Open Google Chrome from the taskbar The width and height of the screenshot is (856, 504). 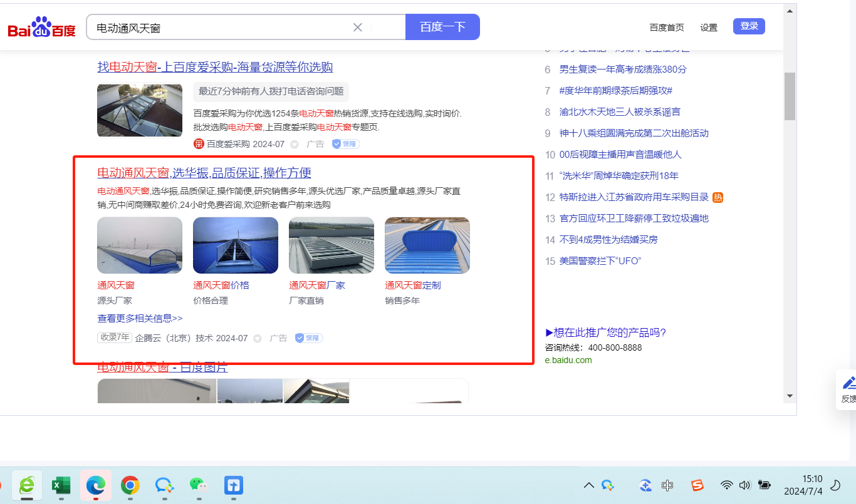[x=130, y=485]
